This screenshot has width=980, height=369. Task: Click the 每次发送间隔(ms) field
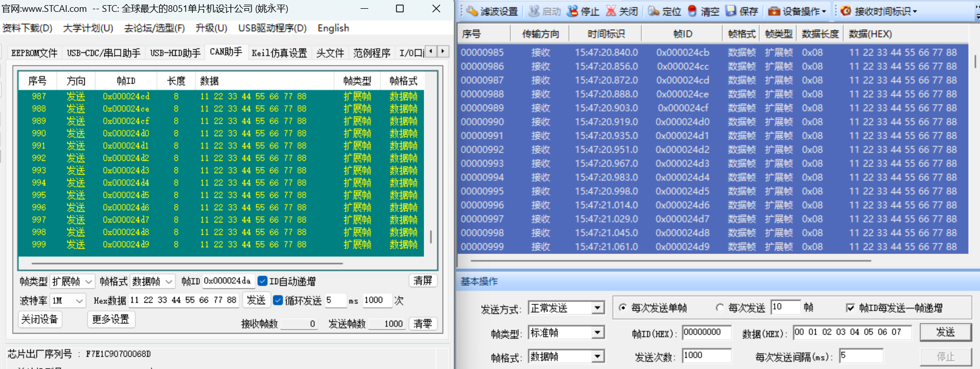861,356
